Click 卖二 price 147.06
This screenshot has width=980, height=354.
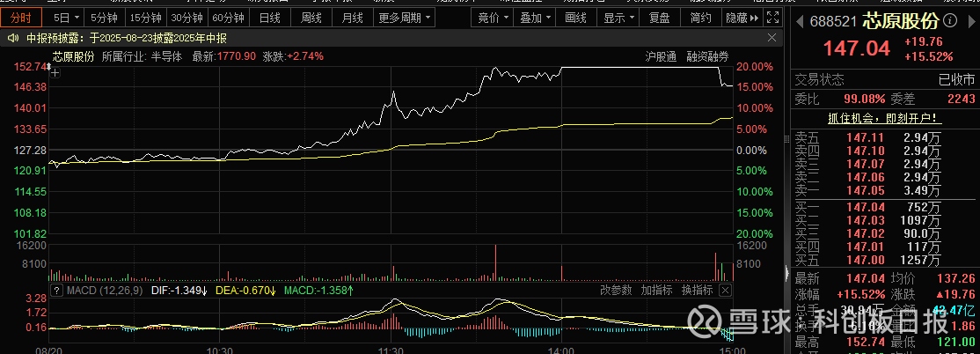coord(865,178)
